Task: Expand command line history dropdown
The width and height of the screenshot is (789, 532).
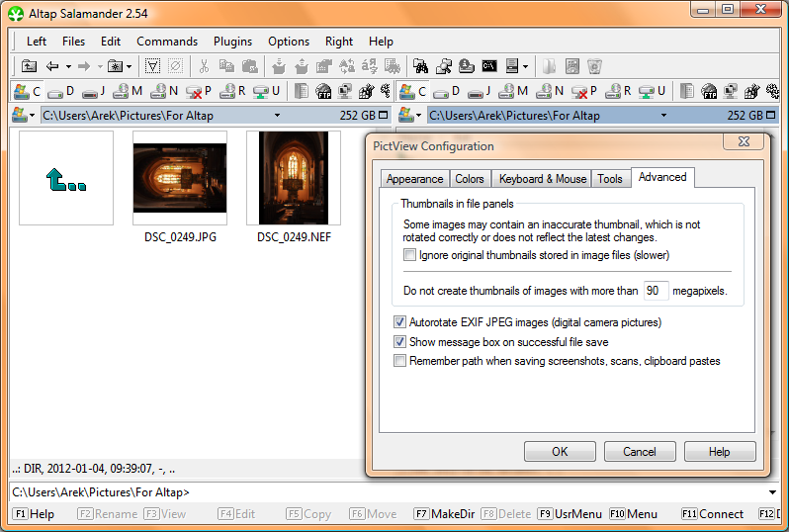Action: click(x=772, y=492)
